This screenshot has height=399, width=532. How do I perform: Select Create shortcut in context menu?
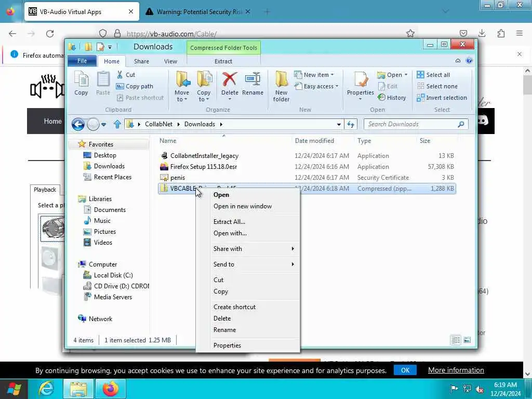click(x=234, y=307)
